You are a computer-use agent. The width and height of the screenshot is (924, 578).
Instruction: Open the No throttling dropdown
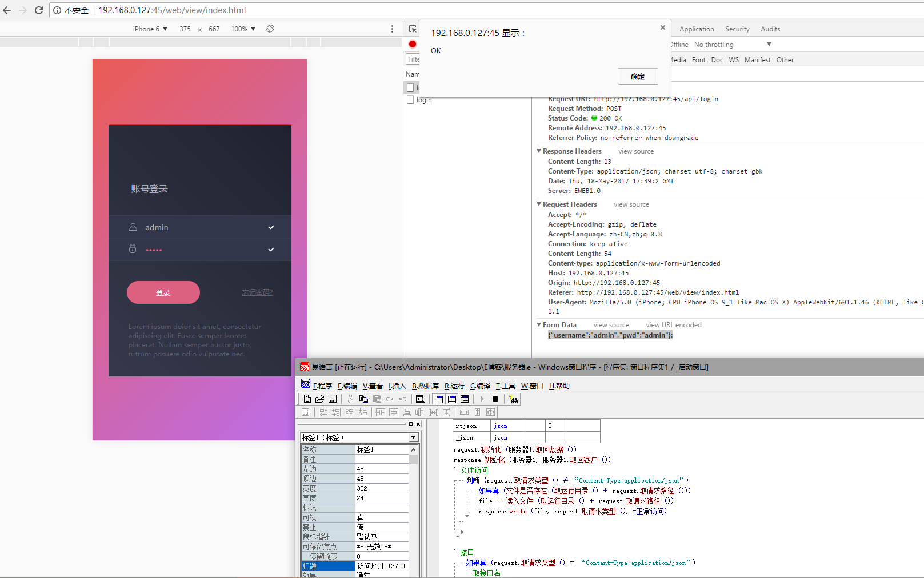click(733, 45)
